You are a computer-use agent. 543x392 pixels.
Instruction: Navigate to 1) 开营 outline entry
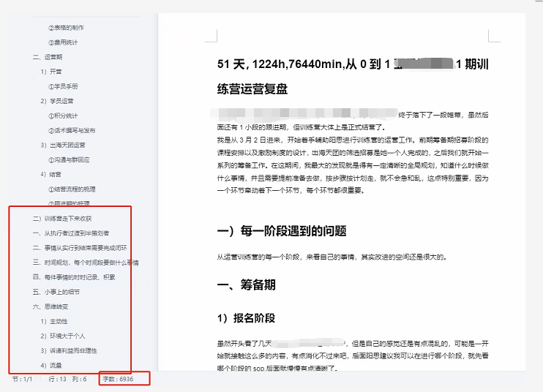click(x=51, y=72)
